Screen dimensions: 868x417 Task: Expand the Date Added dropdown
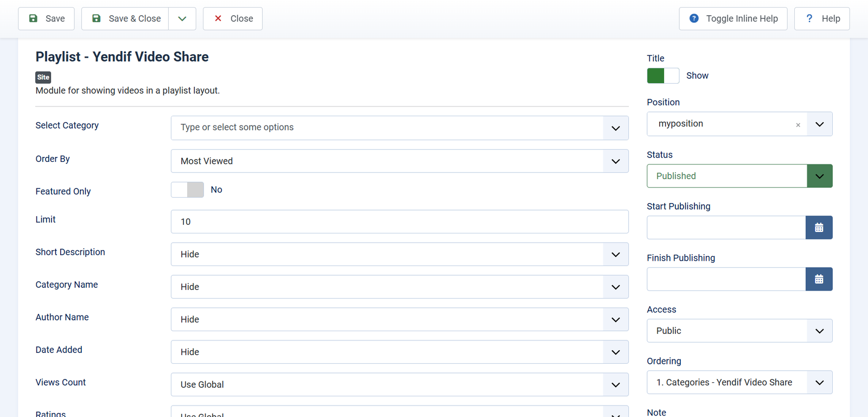[400, 352]
